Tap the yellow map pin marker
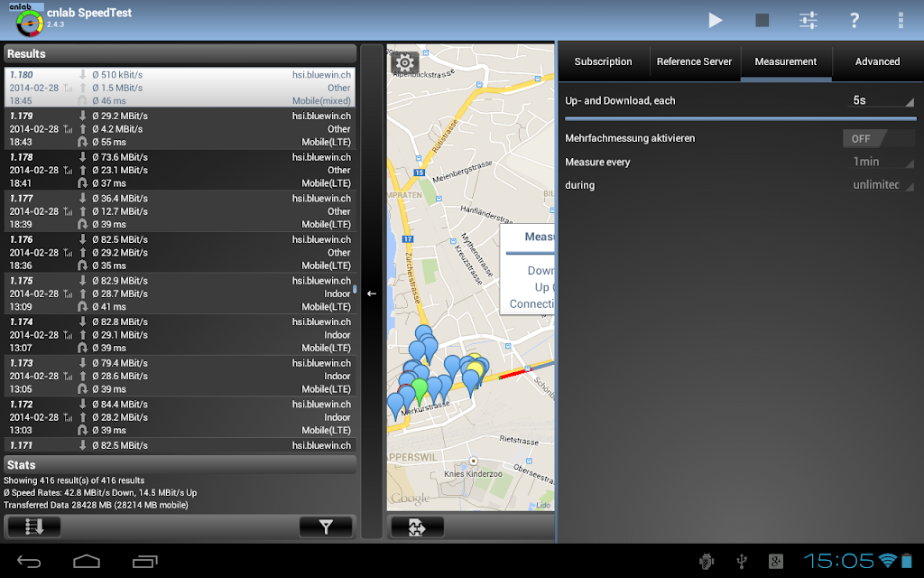 [x=475, y=368]
